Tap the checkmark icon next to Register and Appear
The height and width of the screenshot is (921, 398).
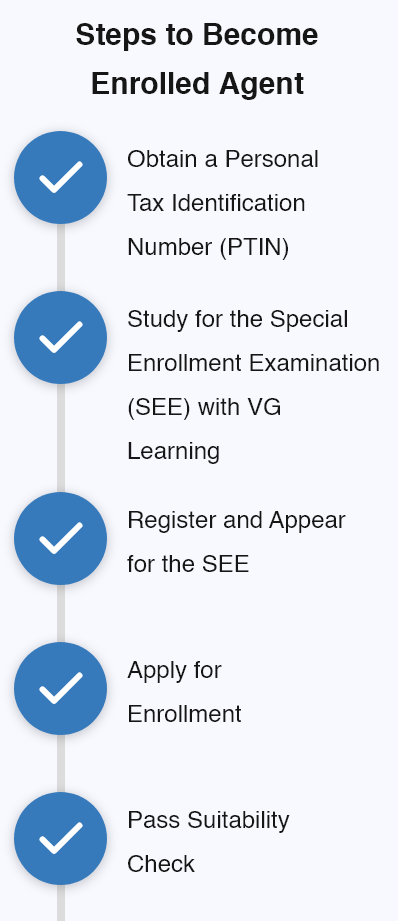60,539
